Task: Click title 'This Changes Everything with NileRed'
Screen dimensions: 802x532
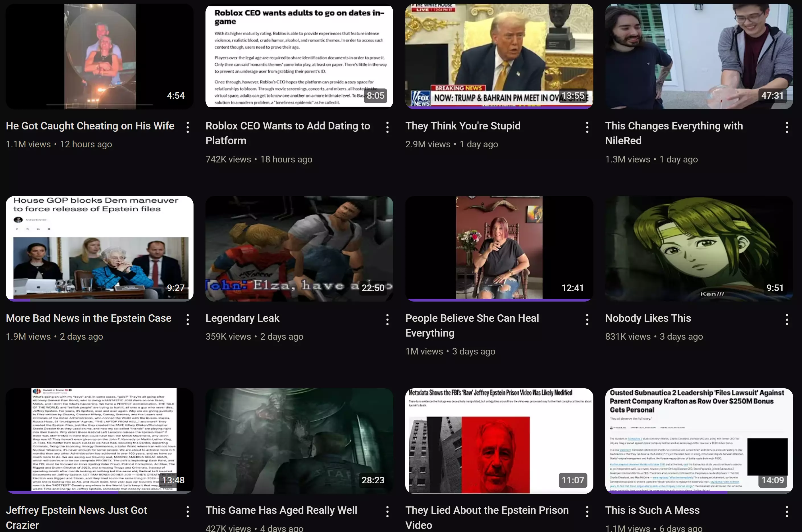Action: click(x=674, y=133)
